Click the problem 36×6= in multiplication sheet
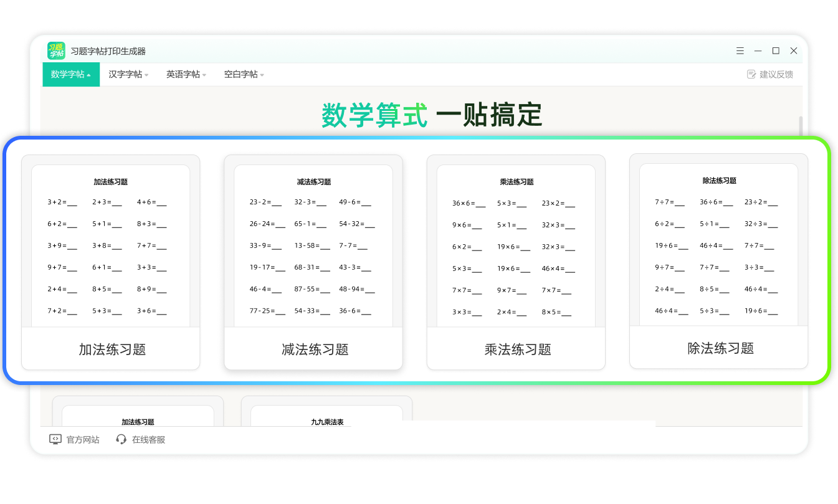The image size is (838, 504). [x=469, y=204]
